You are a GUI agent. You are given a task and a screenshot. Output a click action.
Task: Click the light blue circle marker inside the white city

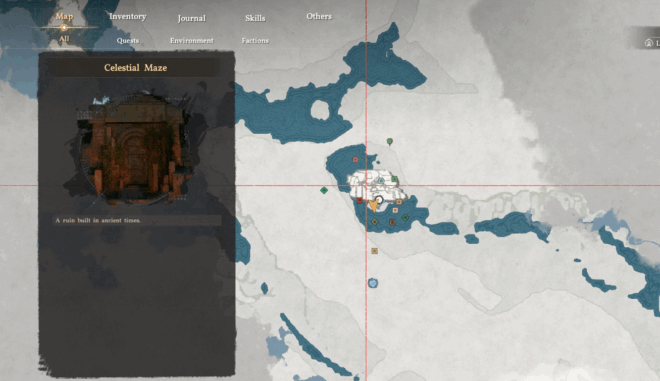[381, 181]
